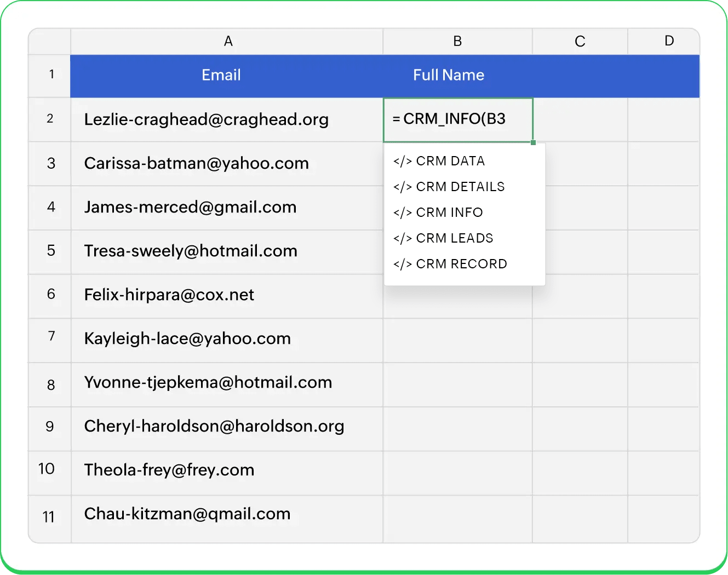Select the CRM DATA suggestion entry
This screenshot has height=575, width=728.
pos(451,160)
